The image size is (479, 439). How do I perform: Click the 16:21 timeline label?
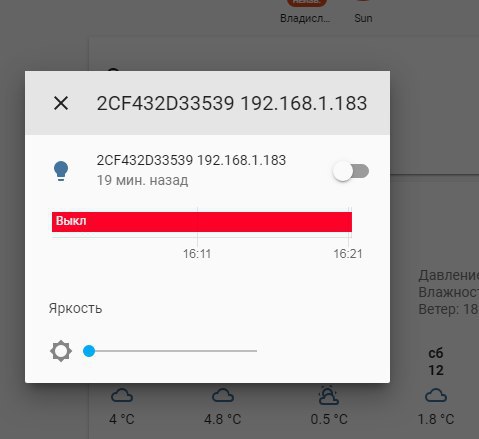(x=348, y=254)
